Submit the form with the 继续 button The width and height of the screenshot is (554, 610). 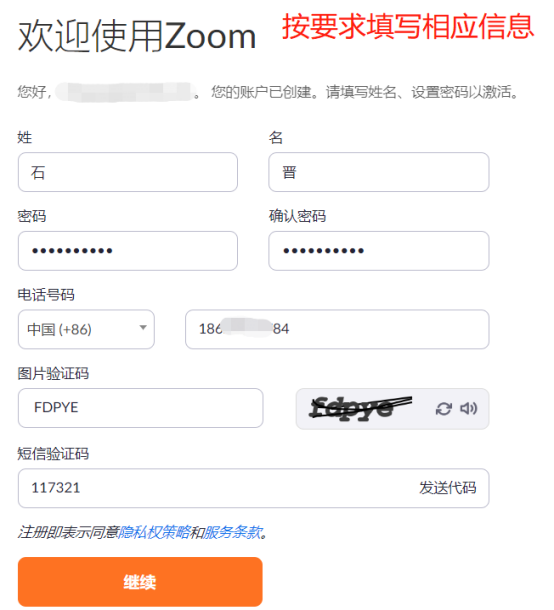pyautogui.click(x=140, y=582)
